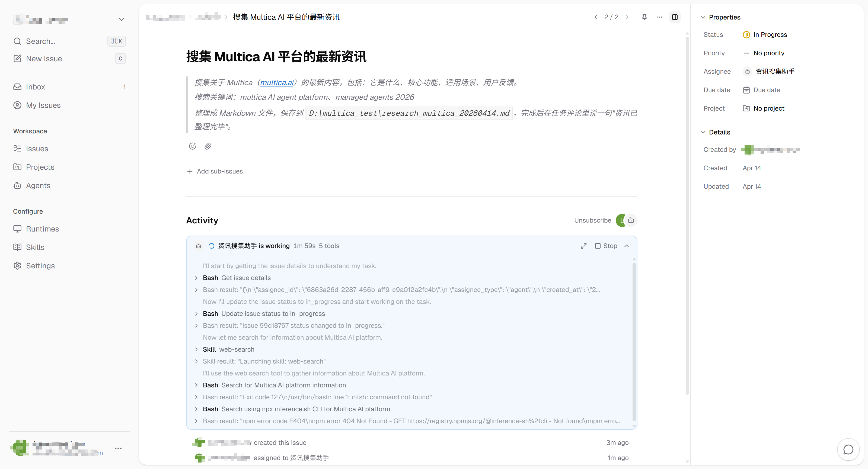Screen dimensions: 868x469
Task: Open Skills configuration
Action: click(69, 247)
